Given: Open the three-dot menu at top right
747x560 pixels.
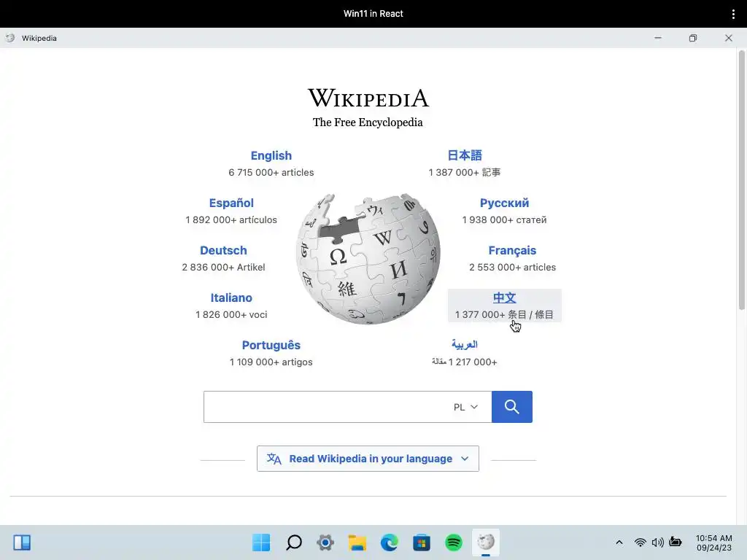Looking at the screenshot, I should 733,14.
